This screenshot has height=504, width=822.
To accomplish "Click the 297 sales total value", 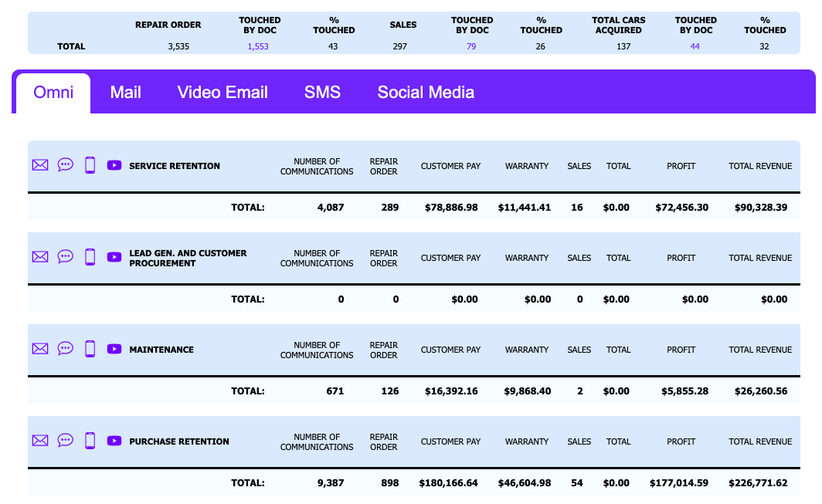I will click(x=400, y=46).
